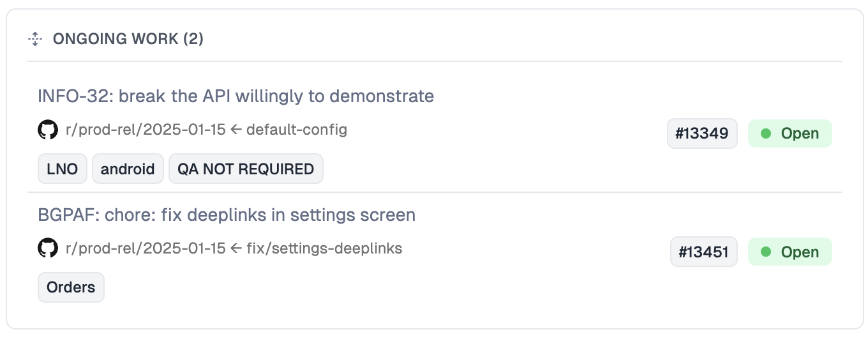Image resolution: width=868 pixels, height=341 pixels.
Task: Collapse the Ongoing Work section icon
Action: coord(35,39)
